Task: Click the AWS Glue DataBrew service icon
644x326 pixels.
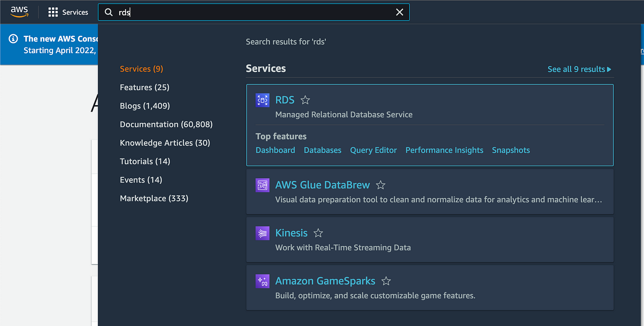Action: 262,185
